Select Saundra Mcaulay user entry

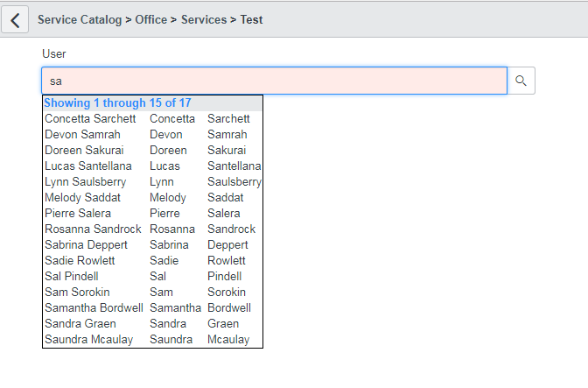[88, 340]
